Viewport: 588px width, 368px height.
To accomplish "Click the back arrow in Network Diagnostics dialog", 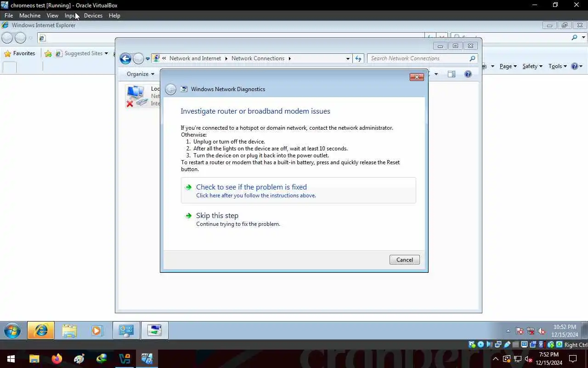I will click(170, 89).
